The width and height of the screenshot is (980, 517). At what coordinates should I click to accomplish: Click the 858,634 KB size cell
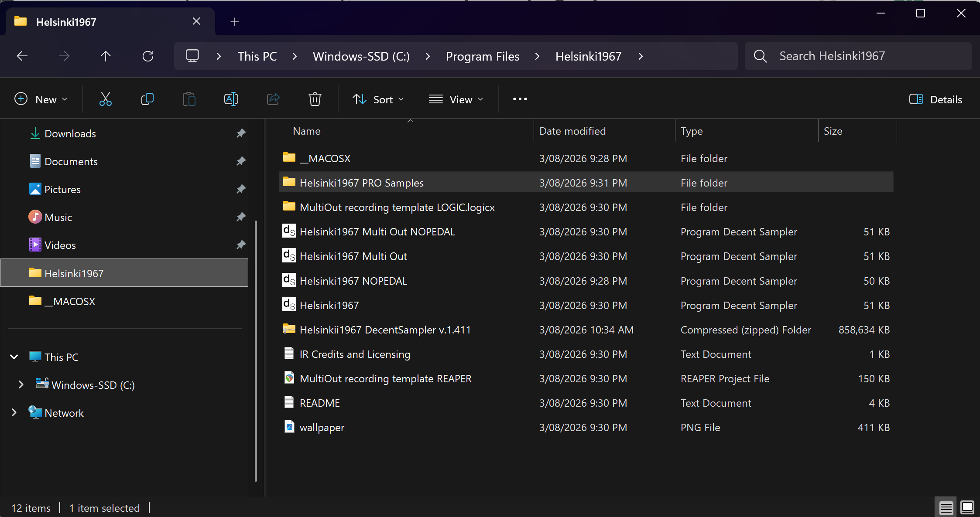[x=864, y=330]
